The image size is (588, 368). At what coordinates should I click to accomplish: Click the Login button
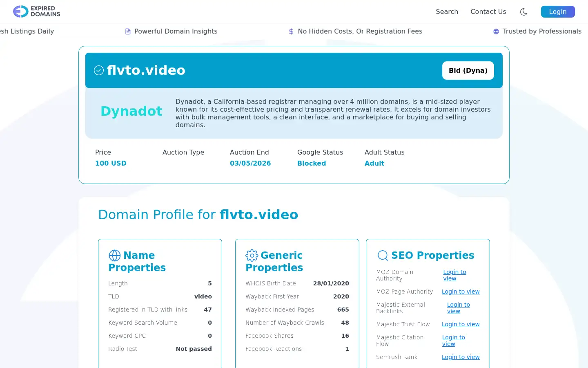[557, 11]
